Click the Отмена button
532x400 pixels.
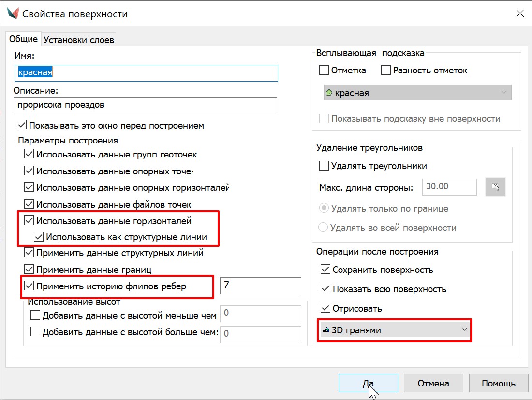[x=433, y=383]
